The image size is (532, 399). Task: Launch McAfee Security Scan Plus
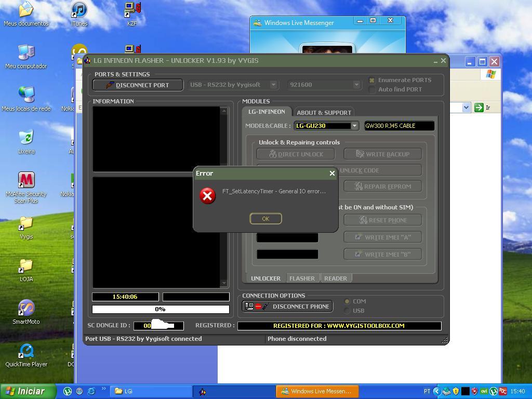point(26,187)
